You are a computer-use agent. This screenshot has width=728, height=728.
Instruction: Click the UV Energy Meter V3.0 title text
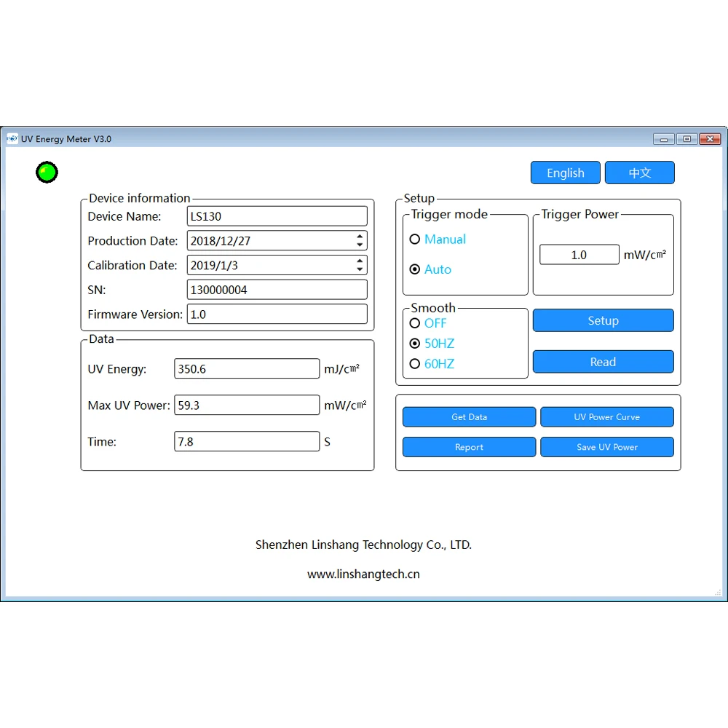pyautogui.click(x=66, y=139)
